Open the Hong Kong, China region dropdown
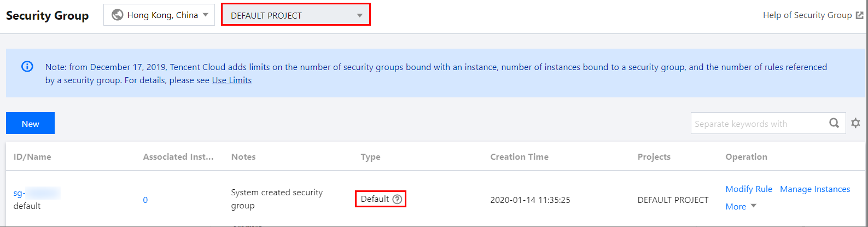Viewport: 868px width, 227px height. [x=159, y=15]
